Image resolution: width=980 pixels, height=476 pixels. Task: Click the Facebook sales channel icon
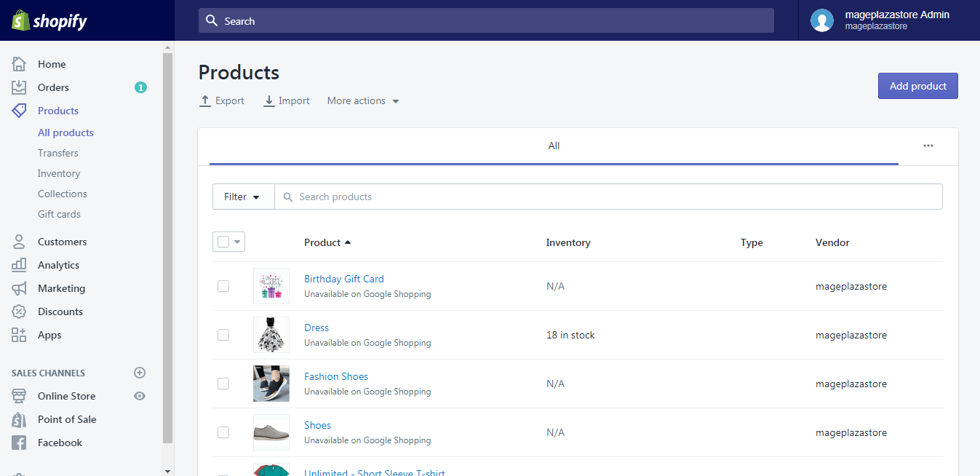point(20,442)
